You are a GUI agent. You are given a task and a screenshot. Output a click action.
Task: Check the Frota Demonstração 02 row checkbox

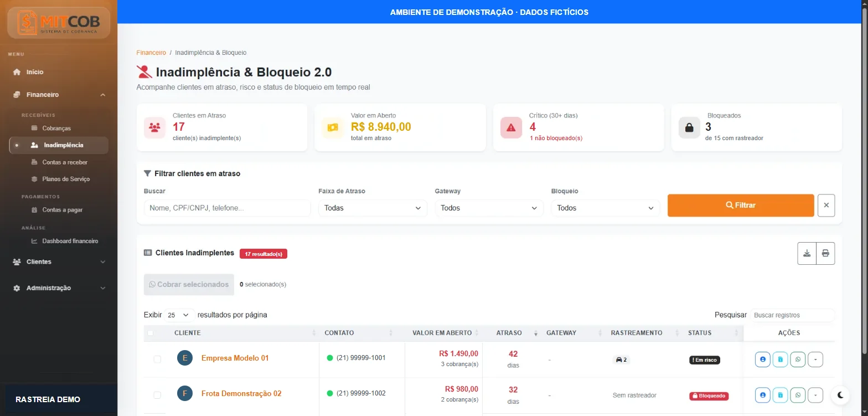(x=157, y=395)
